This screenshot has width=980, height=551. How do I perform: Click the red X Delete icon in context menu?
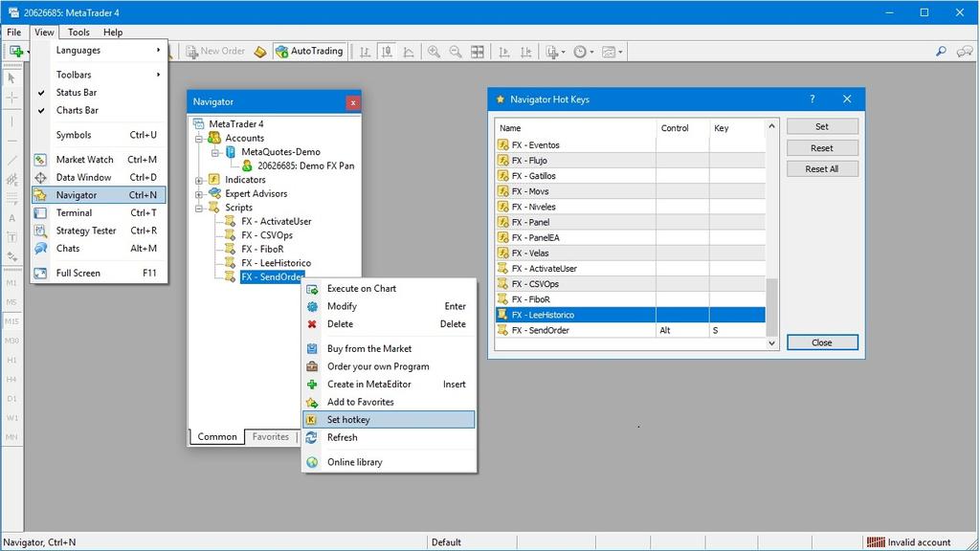(x=312, y=324)
